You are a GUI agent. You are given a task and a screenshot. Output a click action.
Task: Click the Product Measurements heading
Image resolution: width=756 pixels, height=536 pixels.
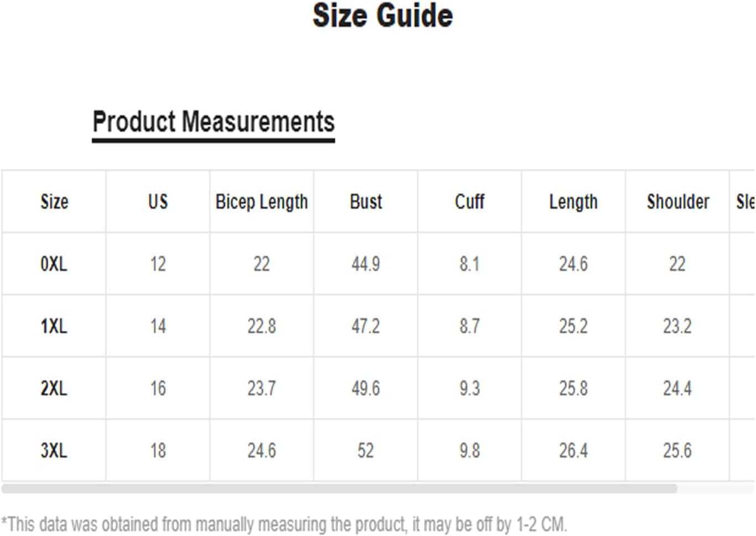point(214,122)
